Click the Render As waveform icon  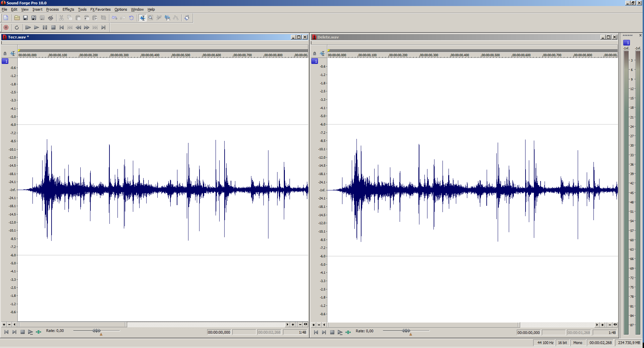42,18
